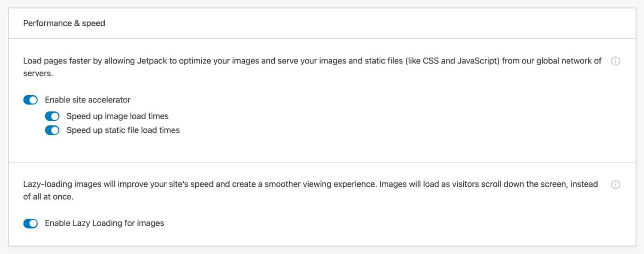The image size is (644, 254).
Task: Open info icon beside lazy-loading description
Action: [615, 184]
